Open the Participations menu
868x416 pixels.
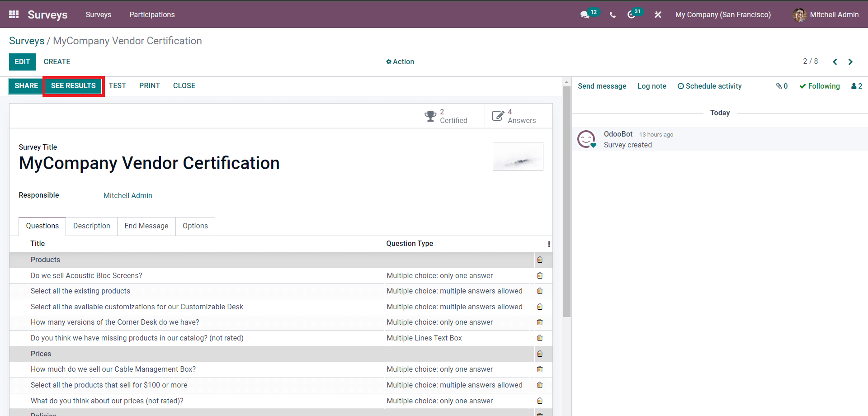152,14
